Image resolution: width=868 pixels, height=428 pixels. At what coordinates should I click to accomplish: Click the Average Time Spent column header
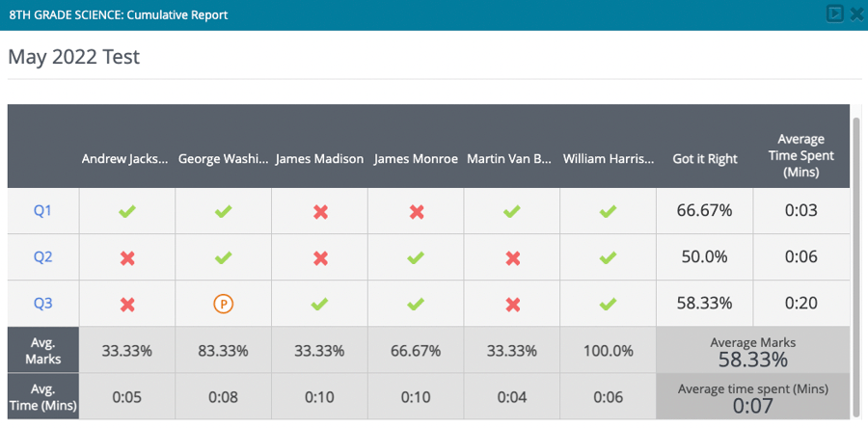pyautogui.click(x=802, y=156)
